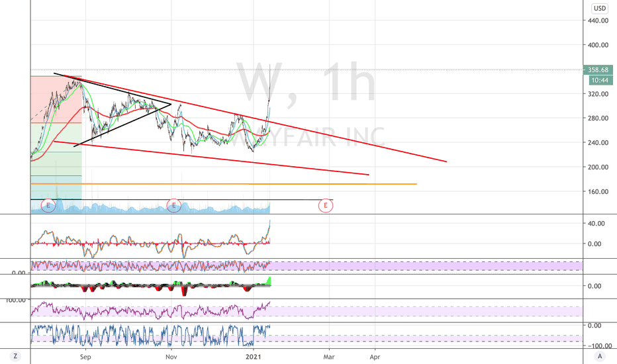Open the earnings marker near November
This screenshot has height=364, width=617.
tap(173, 205)
